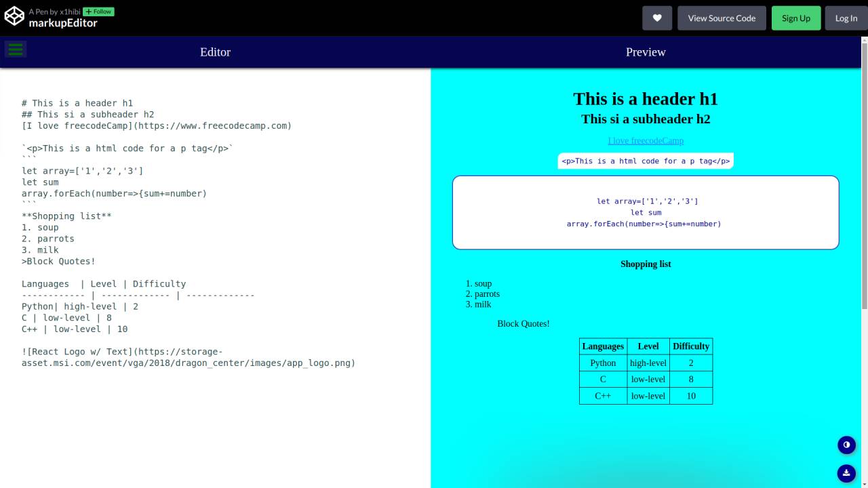Click list item 'soup' in preview
Image resolution: width=868 pixels, height=488 pixels.
pos(483,284)
